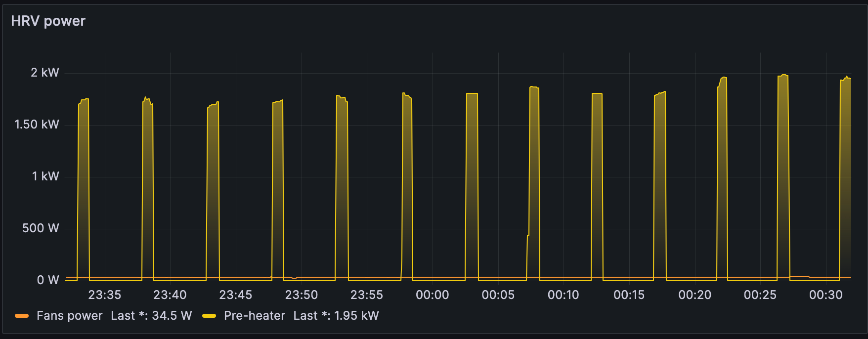Click the pre-heater pulse just after 00:25
Screen dimensions: 868x339
pos(783,178)
